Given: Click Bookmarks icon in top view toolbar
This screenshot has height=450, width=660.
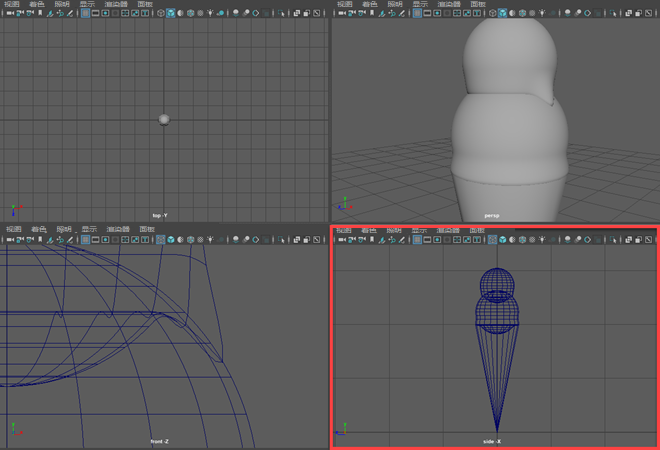Looking at the screenshot, I should (x=40, y=13).
